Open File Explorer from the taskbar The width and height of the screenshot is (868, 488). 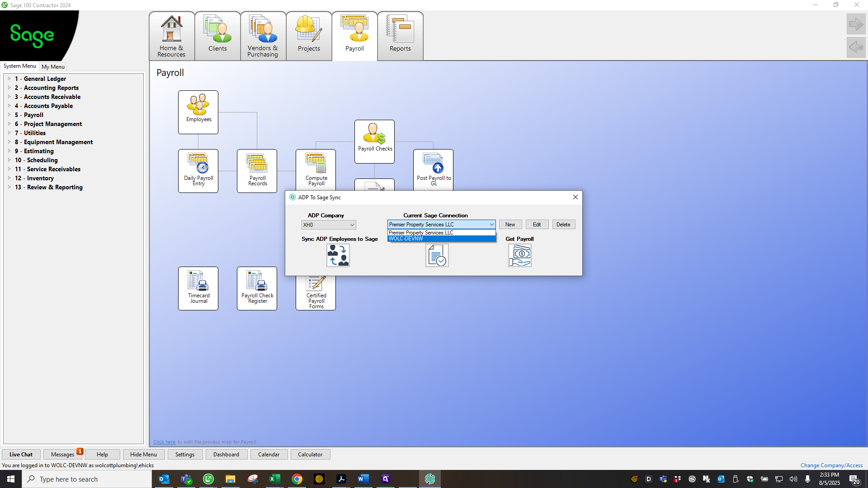coord(231,479)
